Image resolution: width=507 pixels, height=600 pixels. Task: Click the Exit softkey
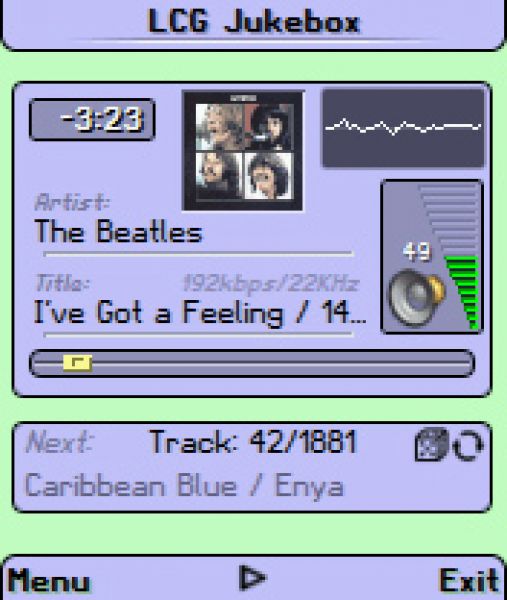click(x=469, y=580)
